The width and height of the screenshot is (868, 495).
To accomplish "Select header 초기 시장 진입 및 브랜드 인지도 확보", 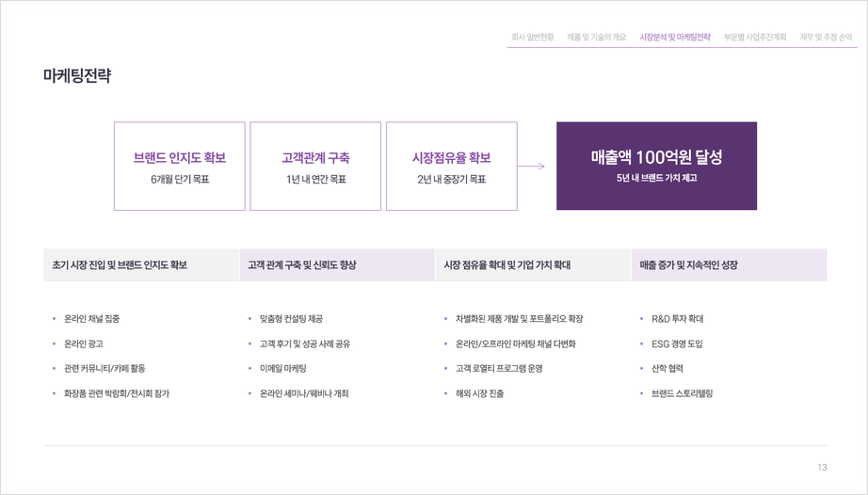I will click(x=141, y=265).
